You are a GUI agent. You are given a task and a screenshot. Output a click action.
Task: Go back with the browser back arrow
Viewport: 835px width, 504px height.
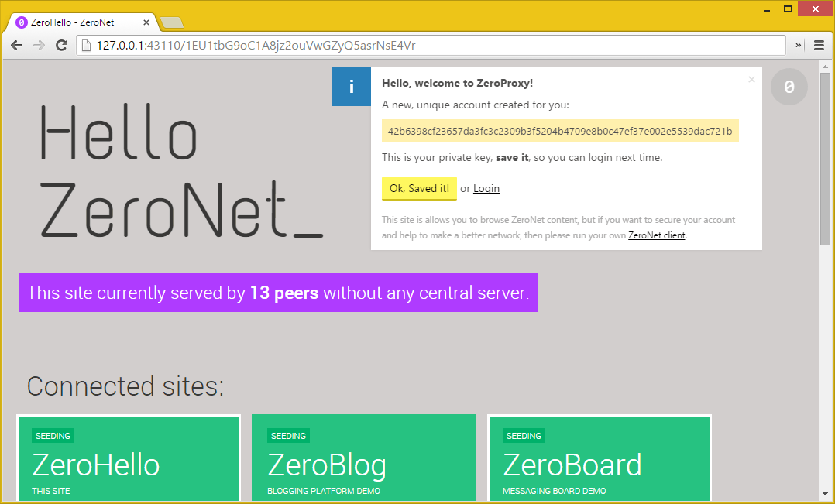coord(16,45)
